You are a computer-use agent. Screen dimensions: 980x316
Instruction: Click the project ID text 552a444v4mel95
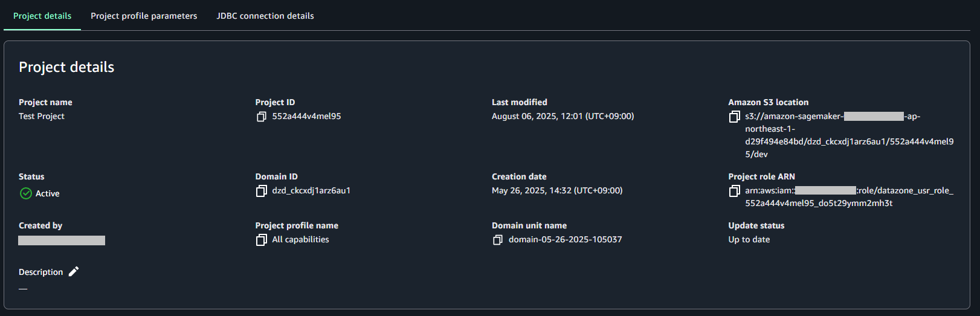306,116
